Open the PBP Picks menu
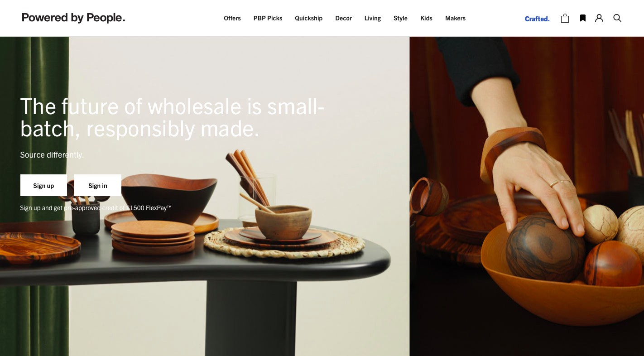The image size is (644, 356). click(x=268, y=18)
